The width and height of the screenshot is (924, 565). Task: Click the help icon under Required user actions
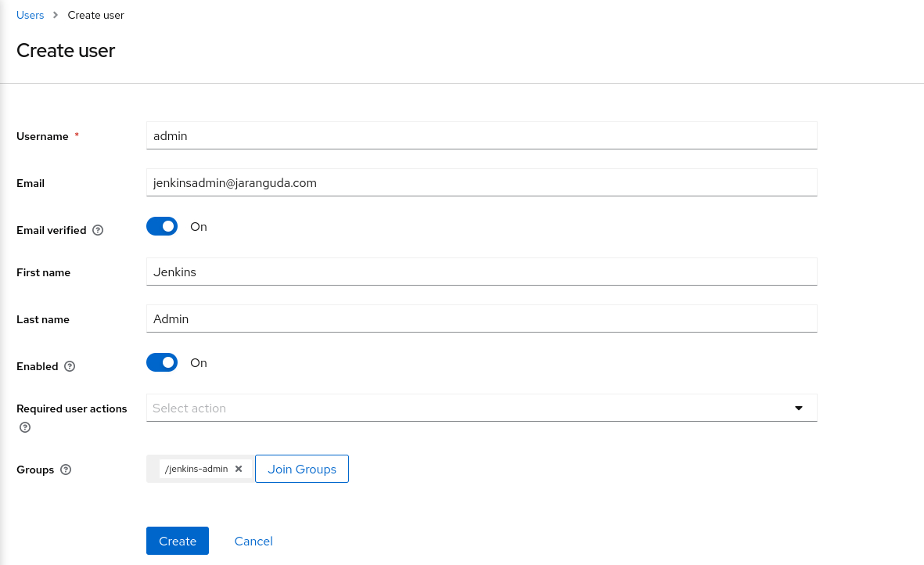(x=24, y=427)
